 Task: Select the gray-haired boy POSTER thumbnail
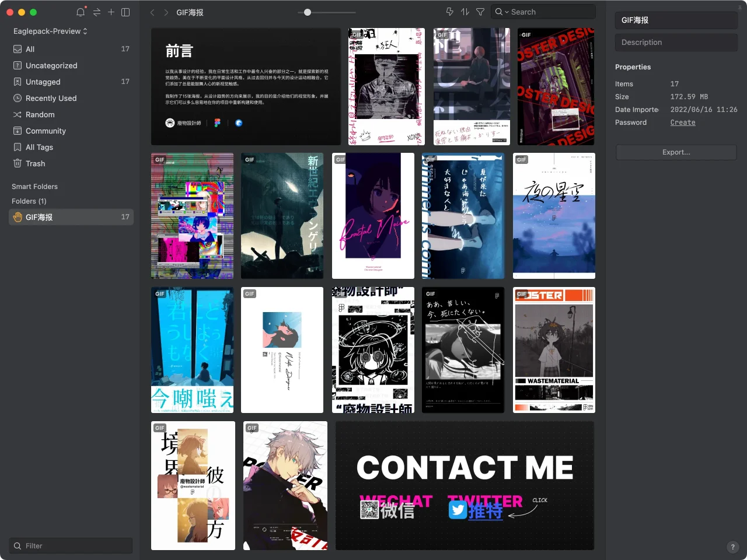coord(285,485)
